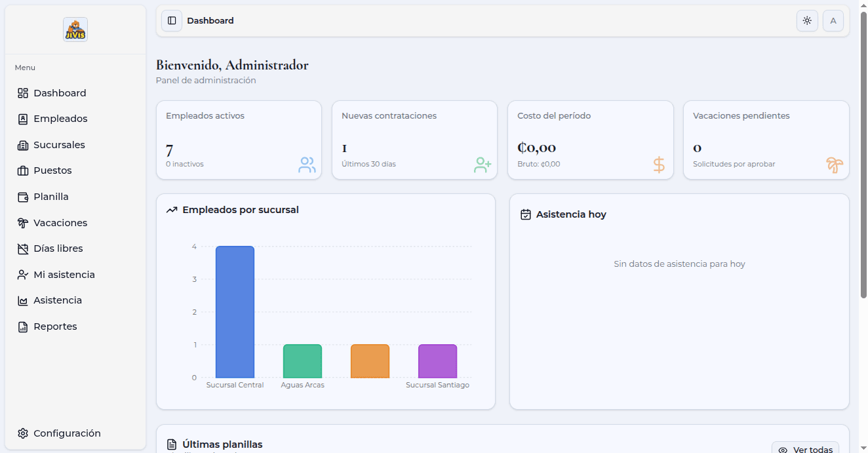
Task: Click the calendar-check icon beside Asistencia hoy
Action: [x=526, y=214]
